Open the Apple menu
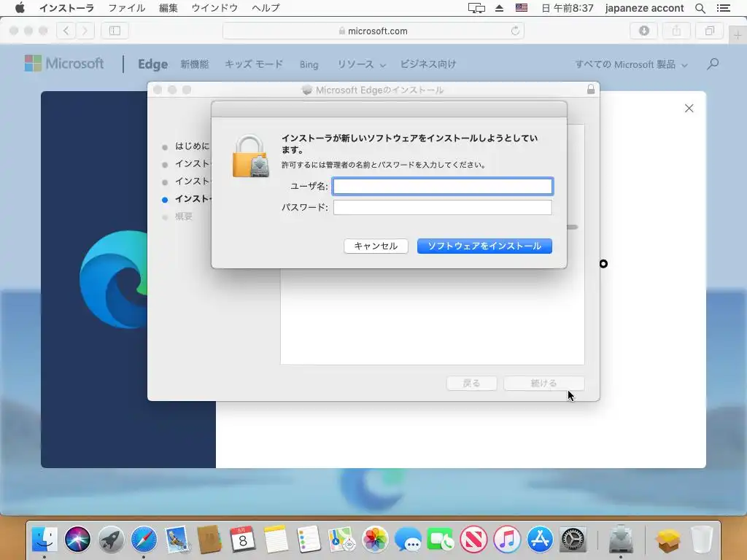747x560 pixels. [x=20, y=8]
